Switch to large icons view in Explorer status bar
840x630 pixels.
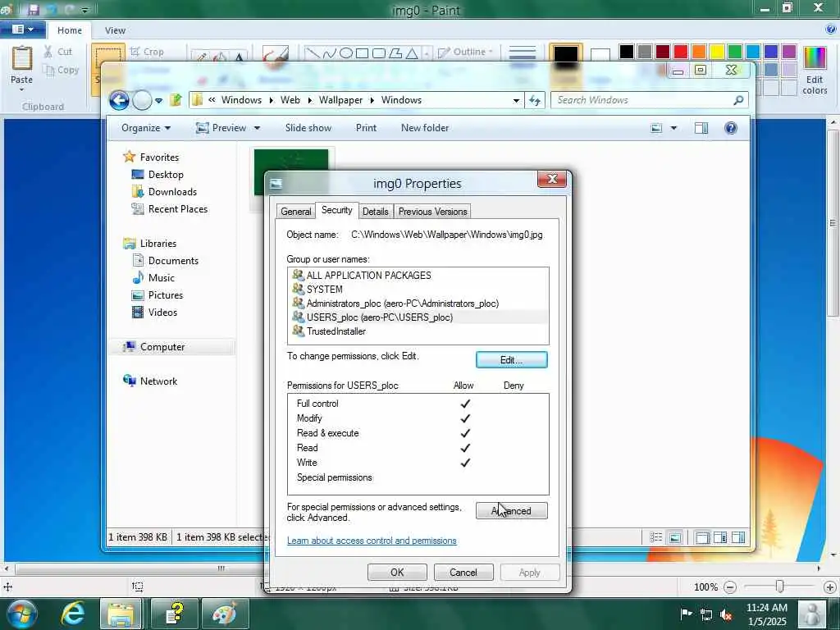(x=675, y=537)
